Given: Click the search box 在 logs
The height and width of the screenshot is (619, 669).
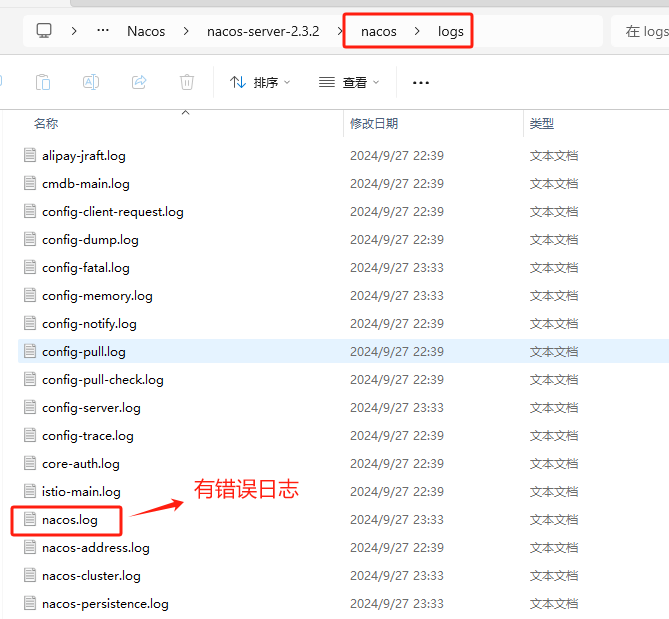Looking at the screenshot, I should (x=640, y=31).
